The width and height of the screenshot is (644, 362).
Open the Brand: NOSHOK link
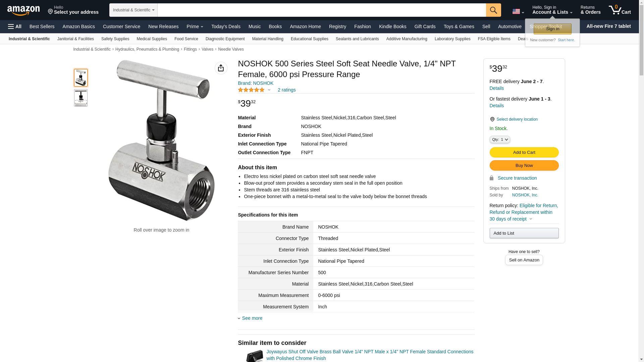click(256, 83)
